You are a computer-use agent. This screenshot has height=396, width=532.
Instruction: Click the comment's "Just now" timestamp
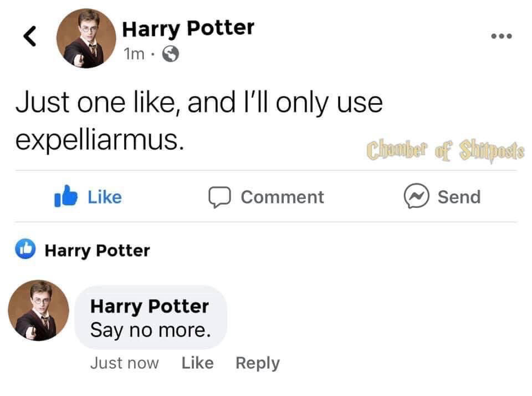click(124, 363)
